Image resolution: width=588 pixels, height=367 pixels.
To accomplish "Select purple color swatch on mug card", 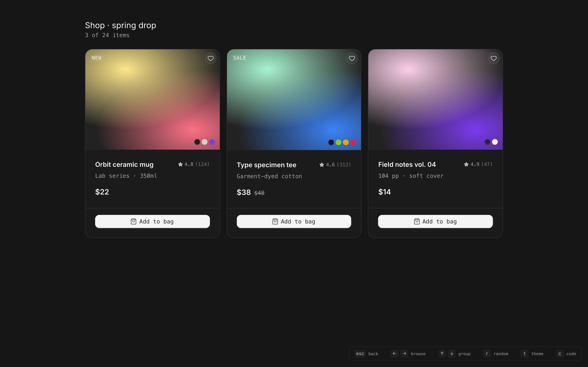I will (x=212, y=142).
